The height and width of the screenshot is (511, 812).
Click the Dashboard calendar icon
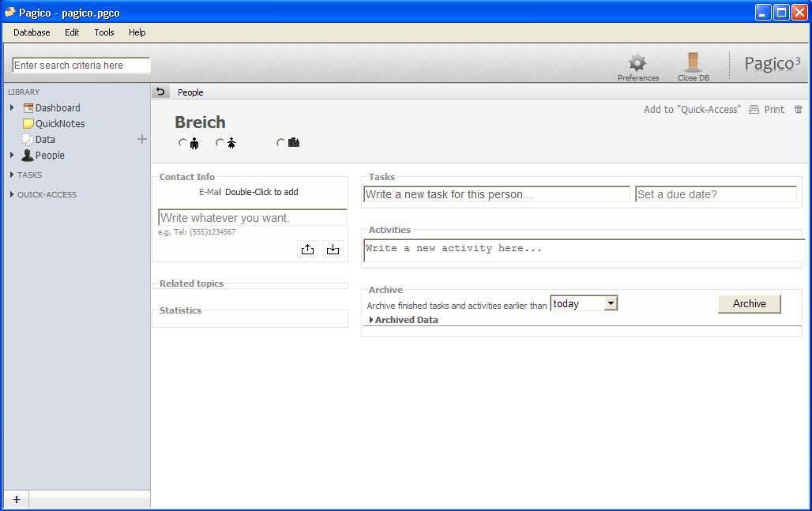coord(28,107)
